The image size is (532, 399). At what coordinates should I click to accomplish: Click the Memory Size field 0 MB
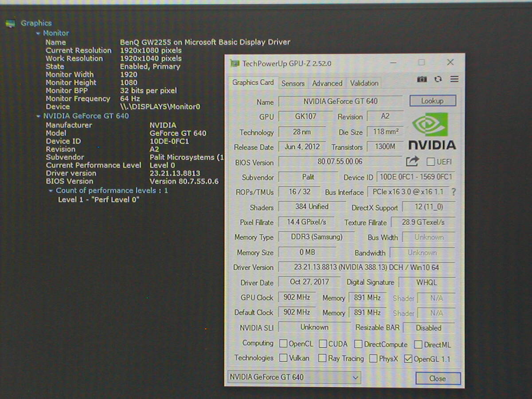click(307, 252)
